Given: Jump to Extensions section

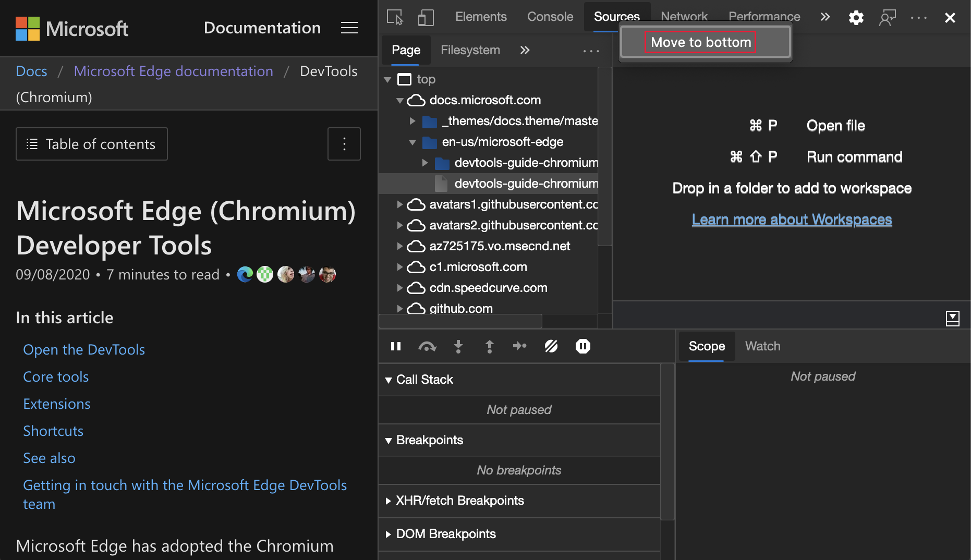Looking at the screenshot, I should point(57,404).
